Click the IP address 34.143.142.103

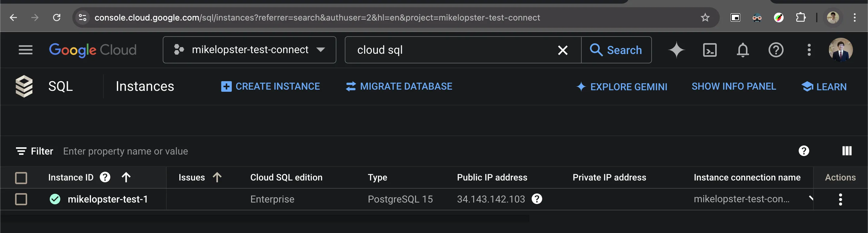pyautogui.click(x=491, y=199)
